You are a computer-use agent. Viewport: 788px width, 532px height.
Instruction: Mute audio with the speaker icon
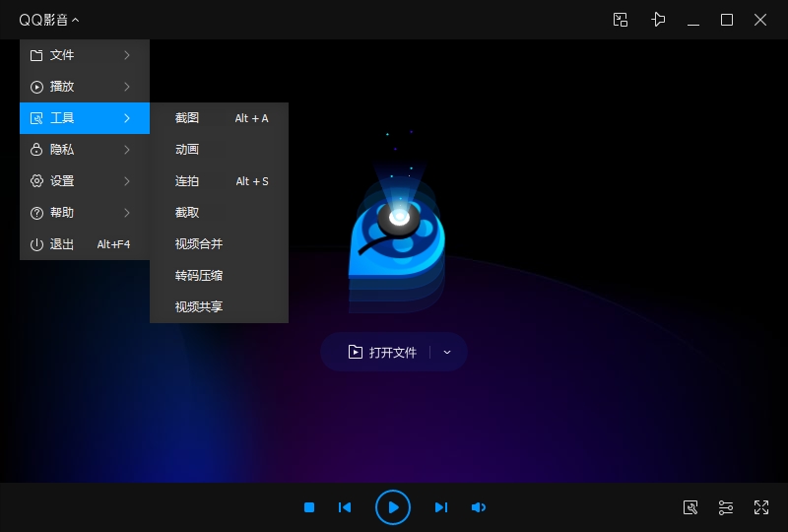[479, 507]
